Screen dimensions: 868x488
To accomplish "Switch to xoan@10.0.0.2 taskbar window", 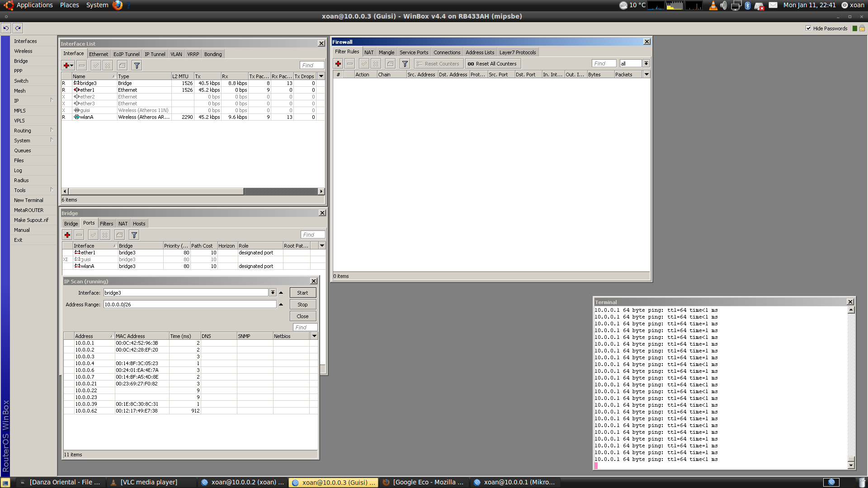I will [x=243, y=482].
